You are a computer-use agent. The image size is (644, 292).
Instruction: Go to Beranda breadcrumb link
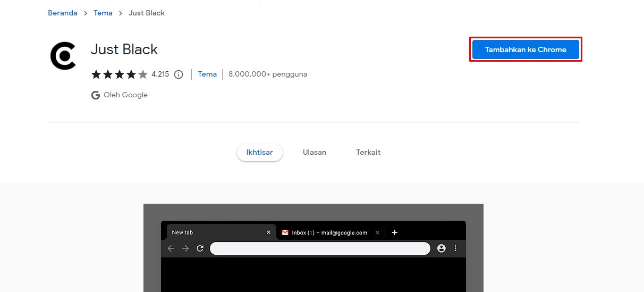63,13
